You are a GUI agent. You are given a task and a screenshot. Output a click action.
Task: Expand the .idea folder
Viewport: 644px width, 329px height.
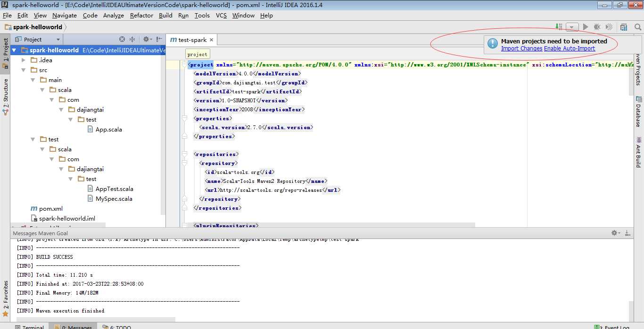24,60
